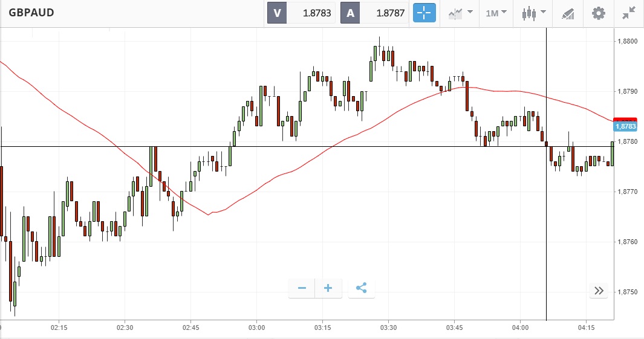Toggle the crosshair cursor button
644x339 pixels.
424,13
